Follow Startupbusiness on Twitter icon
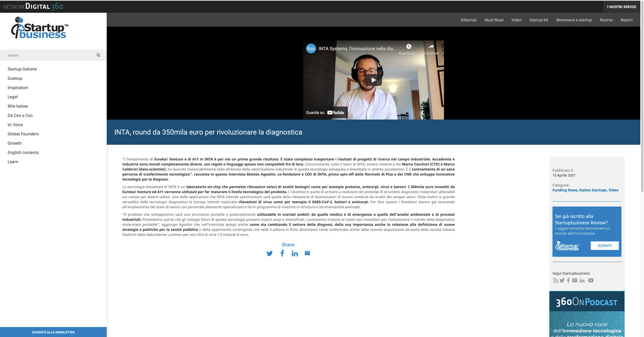Screen dimensions: 644x337 (x=562, y=280)
